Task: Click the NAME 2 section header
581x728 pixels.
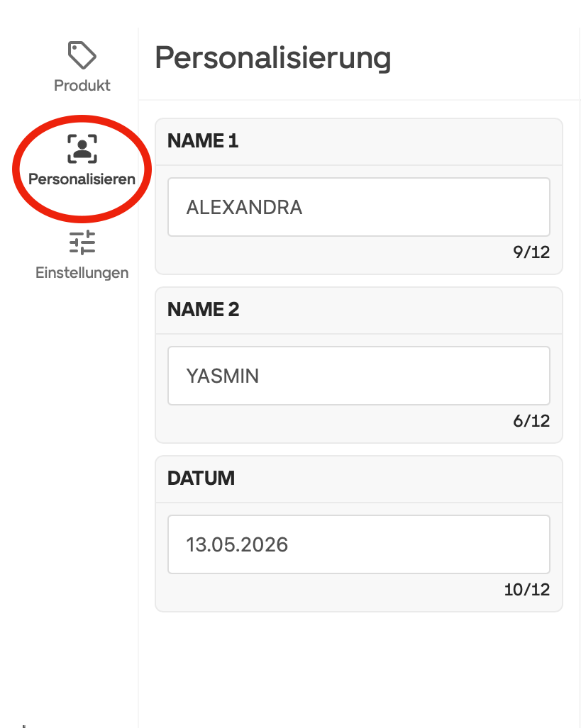Action: tap(204, 310)
